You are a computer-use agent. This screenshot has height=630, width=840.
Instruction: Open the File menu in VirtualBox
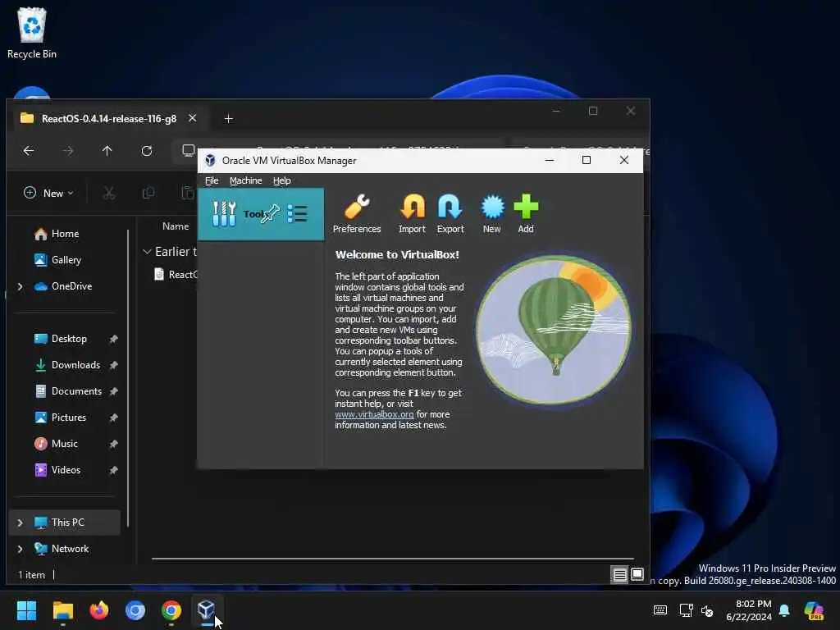[x=212, y=180]
